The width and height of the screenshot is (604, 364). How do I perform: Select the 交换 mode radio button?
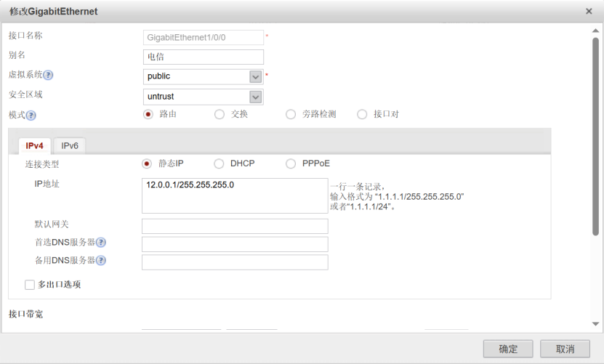coord(220,114)
